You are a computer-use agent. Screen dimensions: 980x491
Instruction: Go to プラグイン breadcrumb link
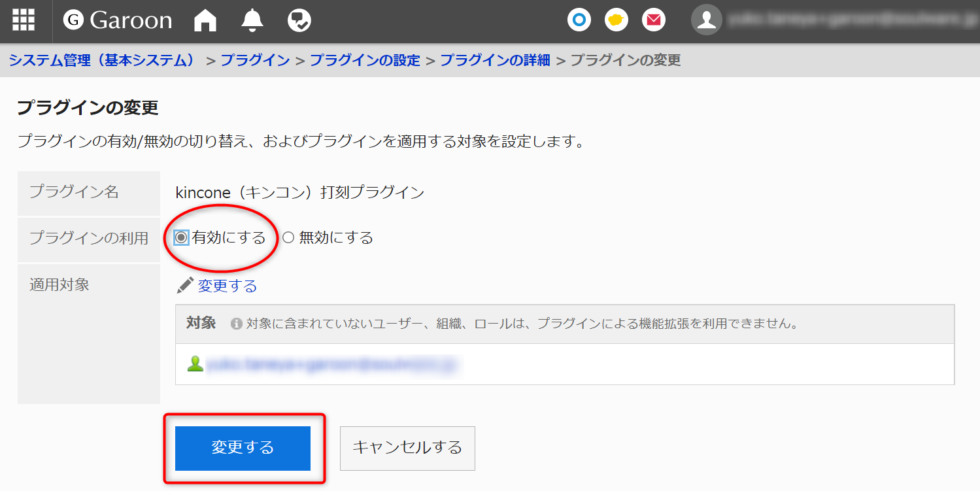tap(255, 60)
